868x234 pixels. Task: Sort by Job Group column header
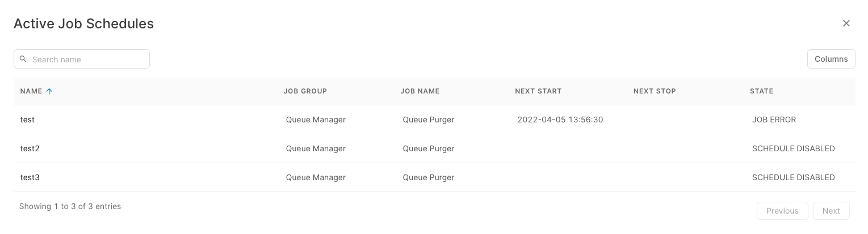(305, 91)
